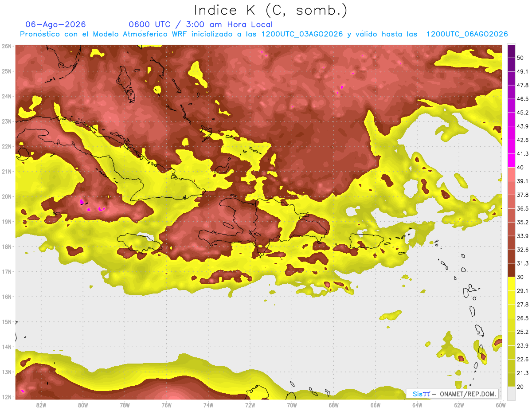This screenshot has width=532, height=411.
Task: Click the '1200UTC_06AGO2026' valid-until timestamp
Action: [x=467, y=34]
